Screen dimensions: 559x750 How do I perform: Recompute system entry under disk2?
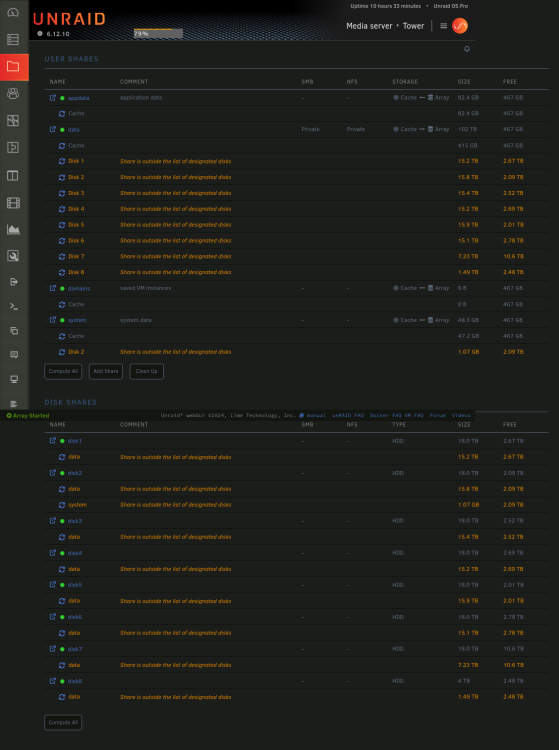coord(62,505)
